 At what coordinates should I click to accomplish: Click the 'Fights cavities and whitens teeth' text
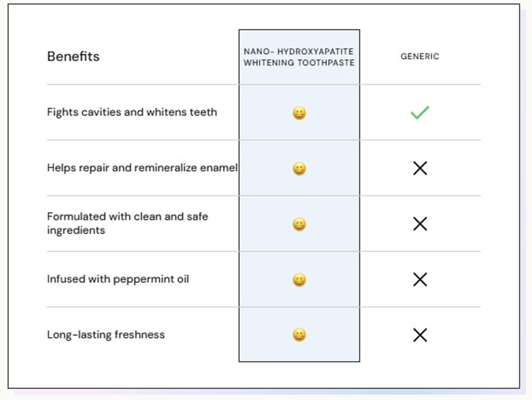point(132,112)
